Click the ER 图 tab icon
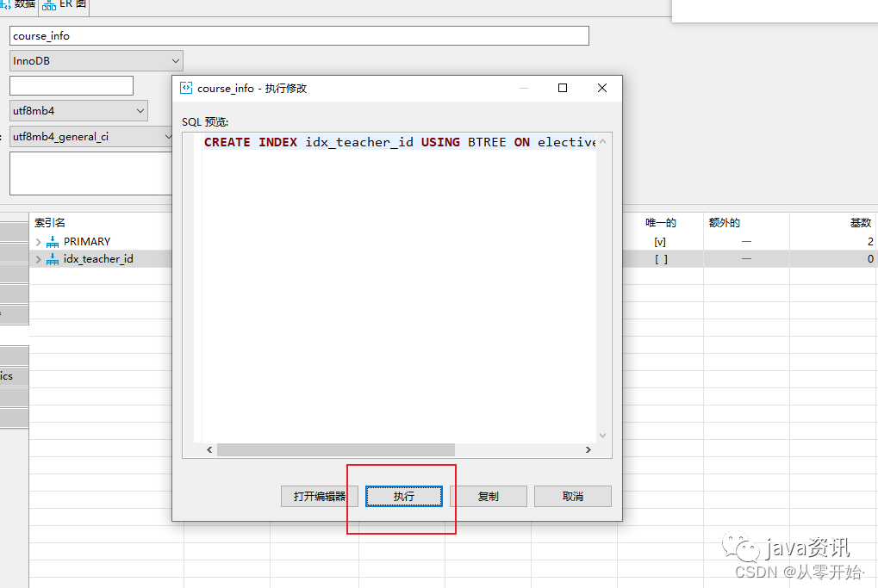The width and height of the screenshot is (878, 588). (49, 5)
